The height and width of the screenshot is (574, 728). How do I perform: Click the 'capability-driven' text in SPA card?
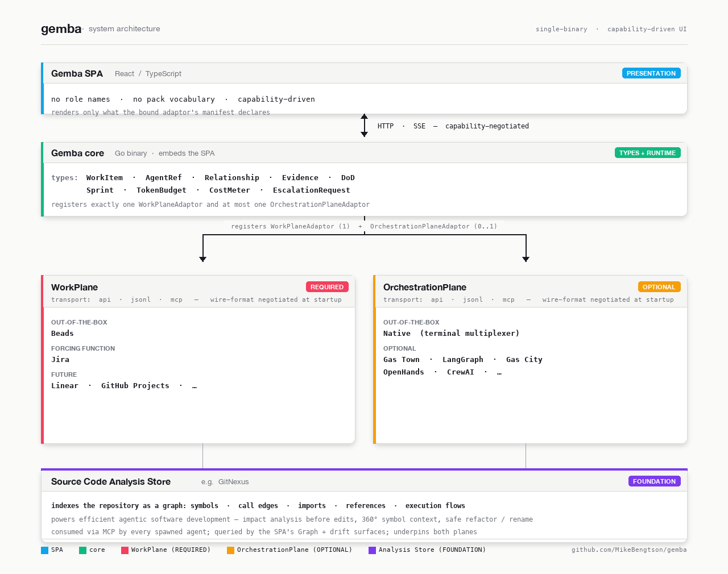276,99
